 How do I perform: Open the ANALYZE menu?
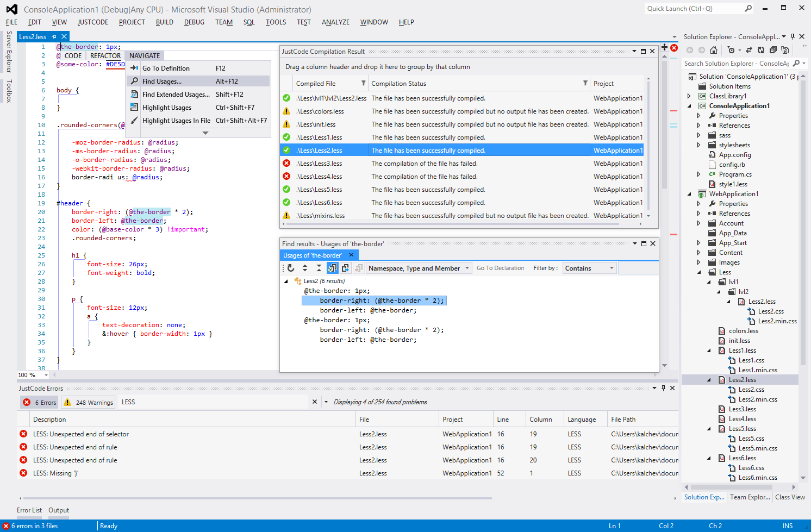335,22
